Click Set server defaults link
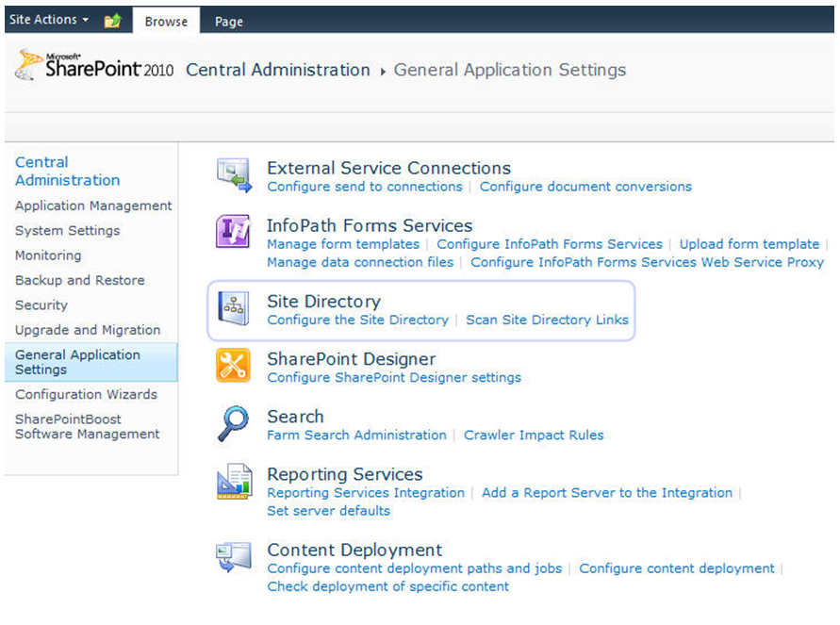The height and width of the screenshot is (625, 840). [329, 511]
